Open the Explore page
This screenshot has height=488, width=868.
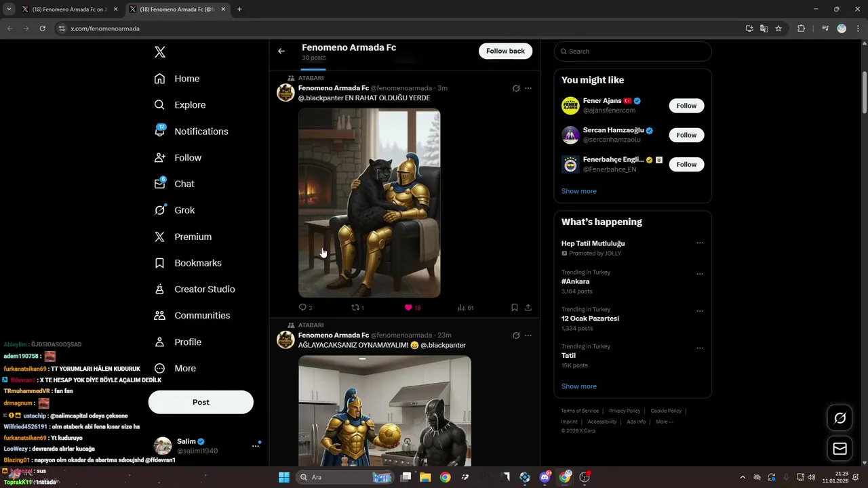pos(180,105)
